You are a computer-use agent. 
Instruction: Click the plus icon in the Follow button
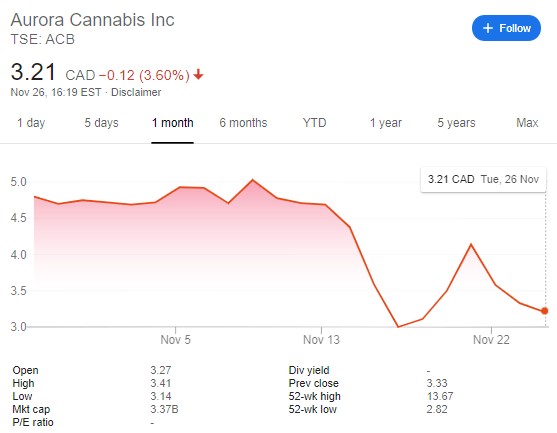tap(488, 28)
